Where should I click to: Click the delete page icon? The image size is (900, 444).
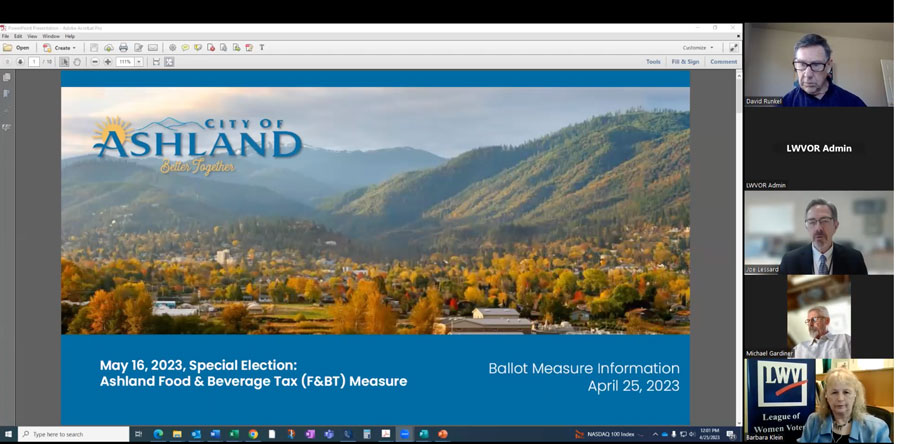click(x=211, y=48)
